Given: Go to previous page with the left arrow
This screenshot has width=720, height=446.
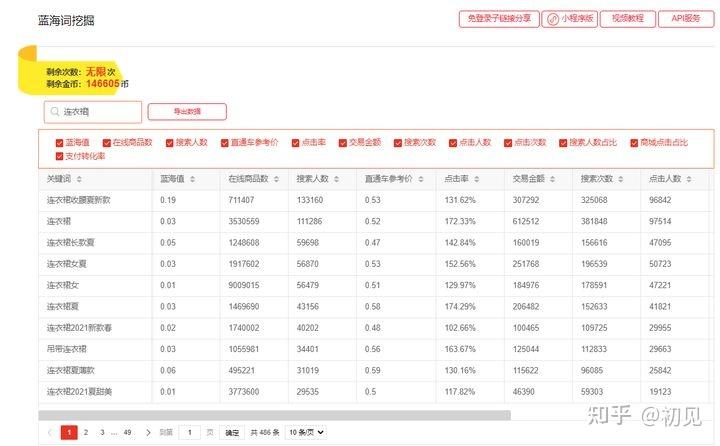Looking at the screenshot, I should [50, 432].
